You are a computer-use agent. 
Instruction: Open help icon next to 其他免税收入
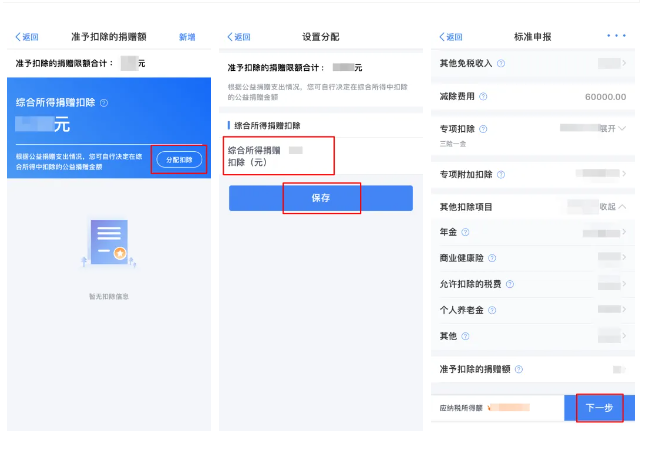point(501,63)
